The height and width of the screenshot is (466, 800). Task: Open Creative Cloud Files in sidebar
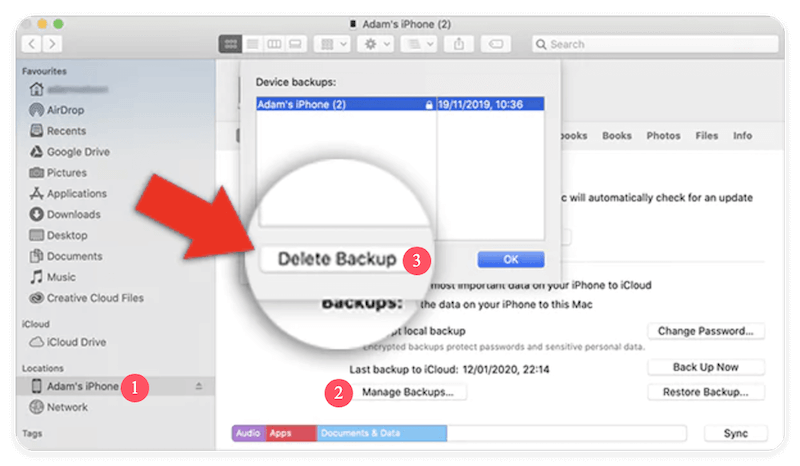click(86, 298)
